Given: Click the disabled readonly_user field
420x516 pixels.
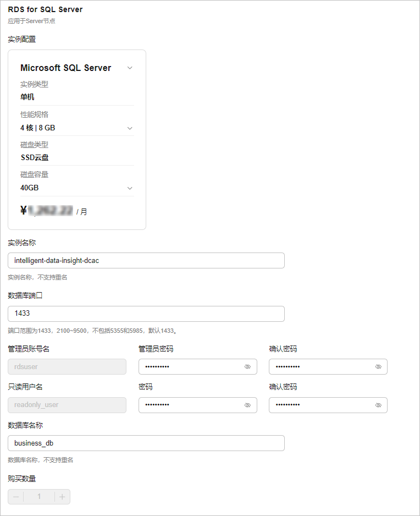Looking at the screenshot, I should tap(67, 405).
